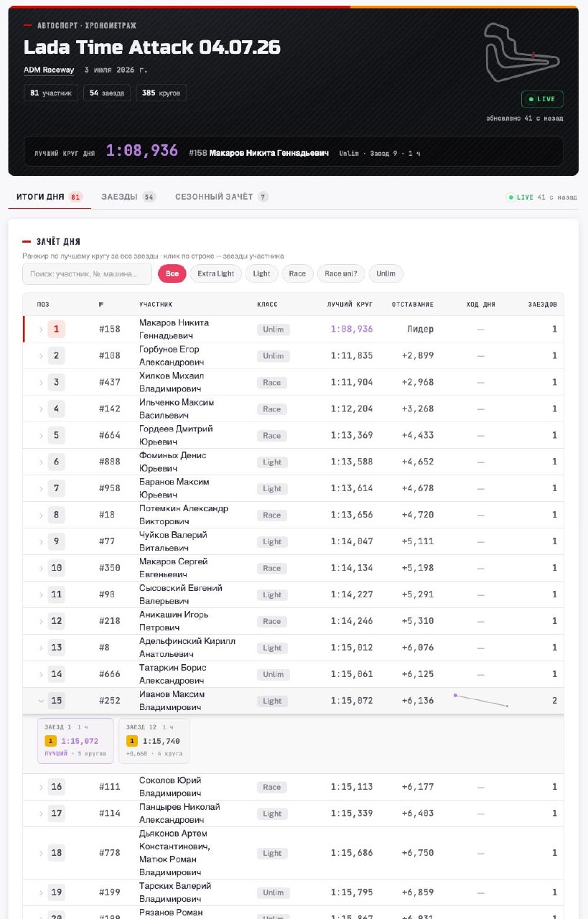Viewport: 588px width, 919px height.
Task: Filter by Light class chip
Action: [262, 274]
